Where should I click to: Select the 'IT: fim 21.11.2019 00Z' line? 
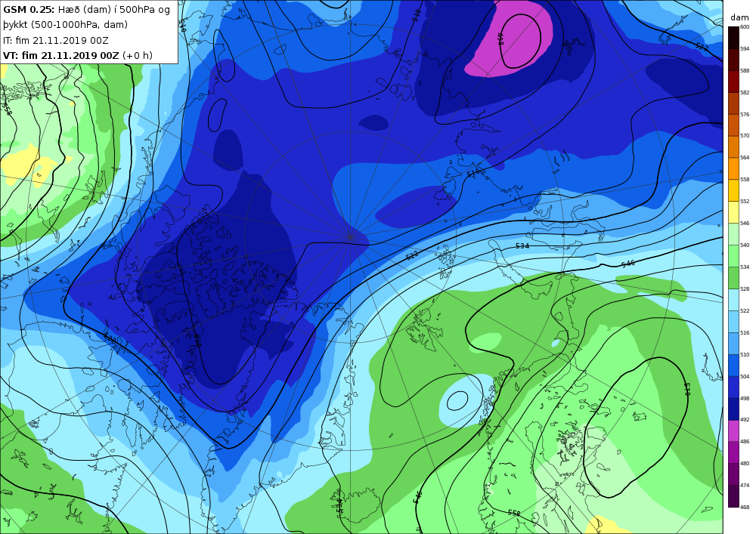[56, 41]
